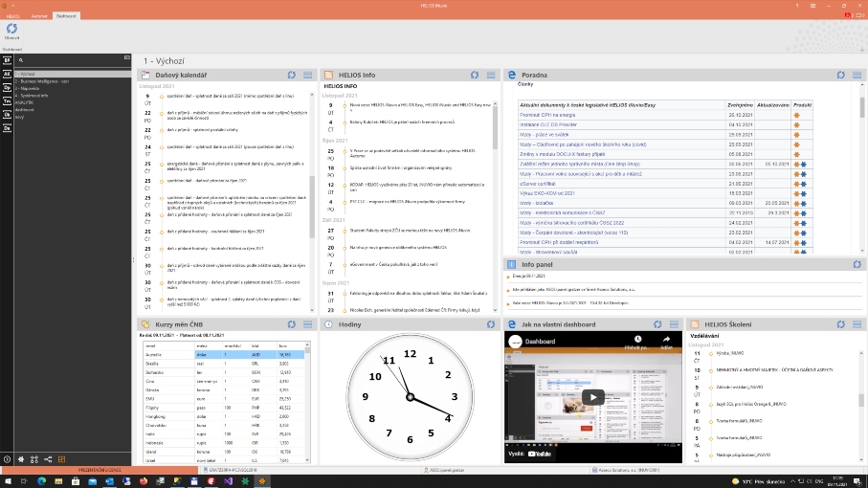
Task: Refresh the Hodiny clock panel
Action: [476, 325]
